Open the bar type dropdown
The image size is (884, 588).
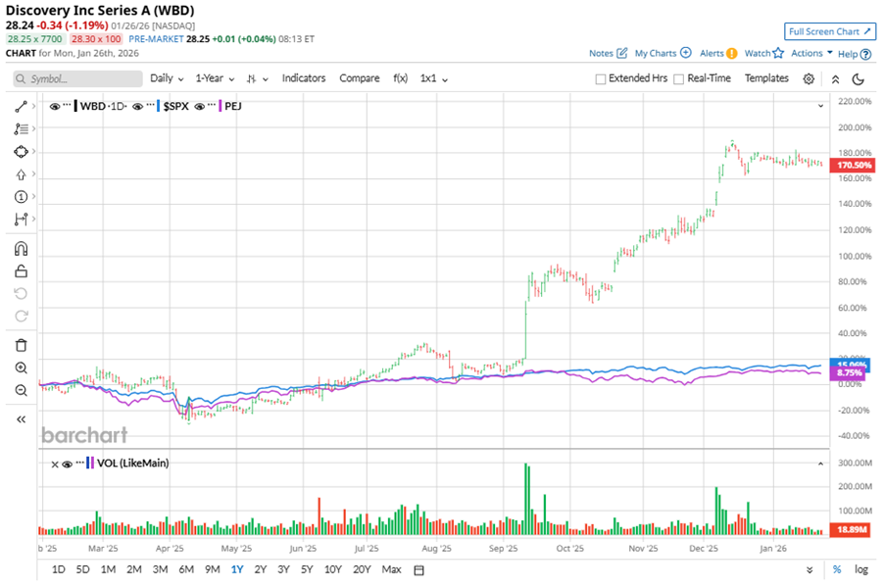[257, 79]
